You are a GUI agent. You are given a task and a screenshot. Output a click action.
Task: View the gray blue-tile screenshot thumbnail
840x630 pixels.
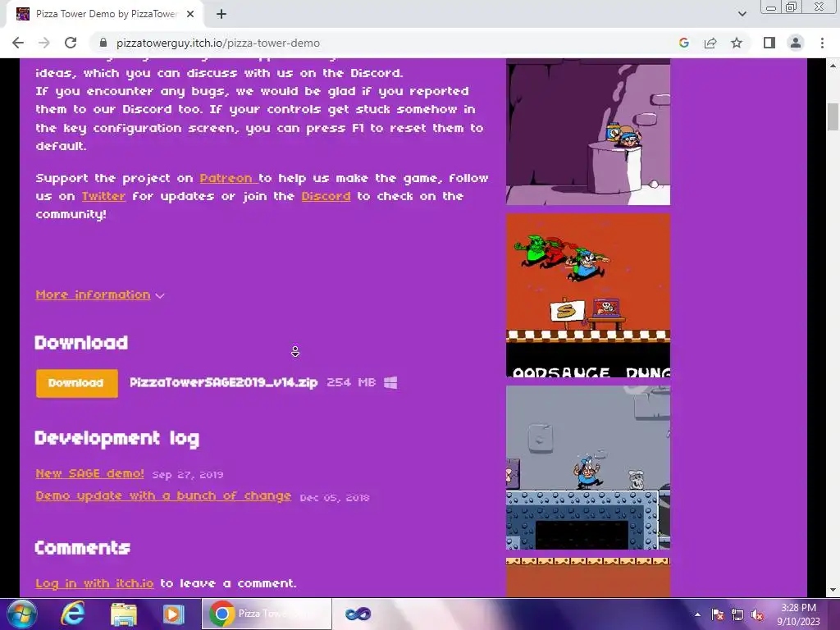point(587,468)
